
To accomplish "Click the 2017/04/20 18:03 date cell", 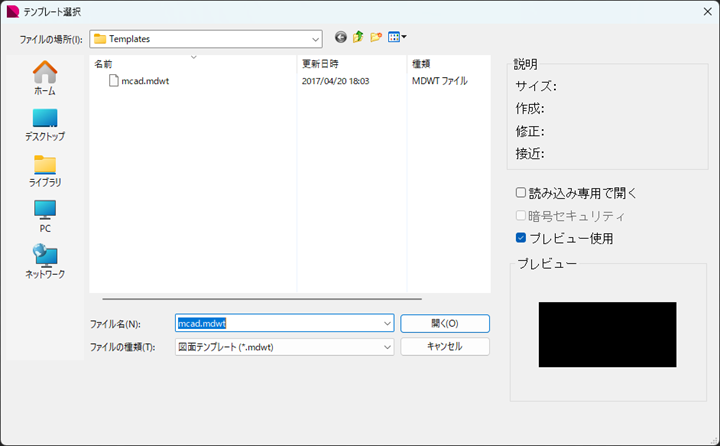I will pyautogui.click(x=335, y=81).
